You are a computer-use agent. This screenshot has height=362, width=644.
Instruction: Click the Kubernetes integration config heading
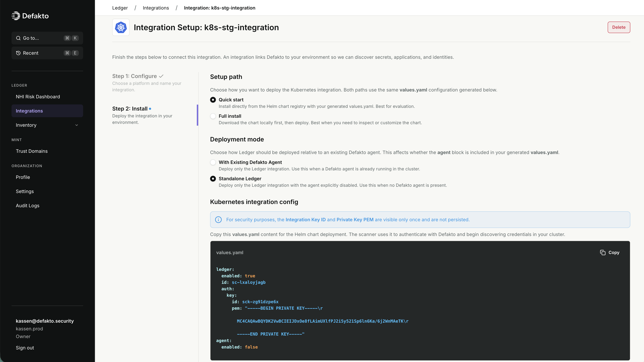pyautogui.click(x=254, y=202)
